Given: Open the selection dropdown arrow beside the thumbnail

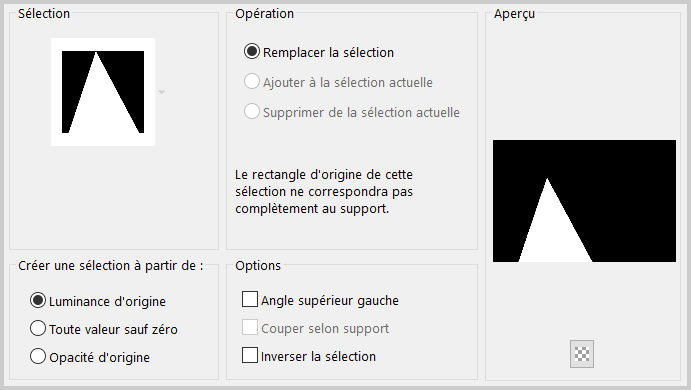Looking at the screenshot, I should pyautogui.click(x=161, y=92).
